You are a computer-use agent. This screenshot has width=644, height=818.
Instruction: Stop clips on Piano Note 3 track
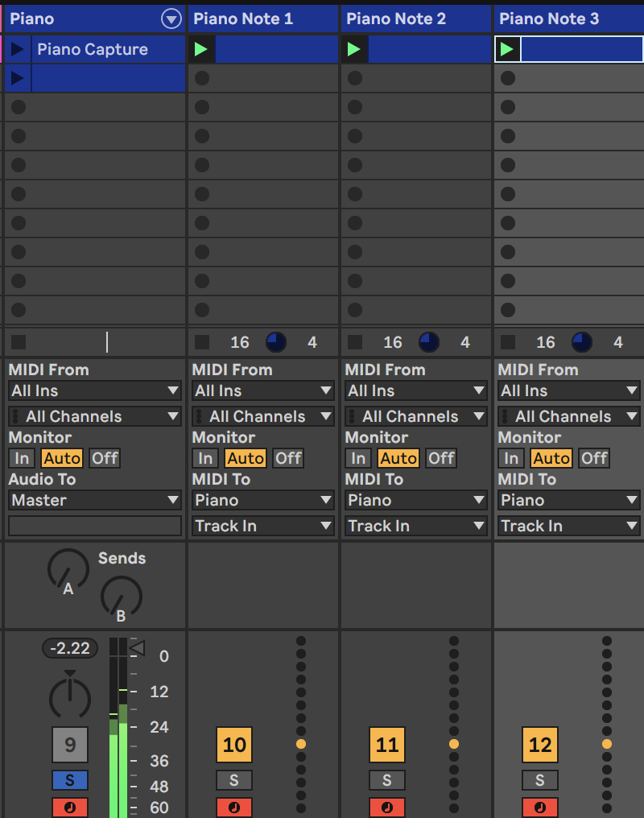click(507, 342)
